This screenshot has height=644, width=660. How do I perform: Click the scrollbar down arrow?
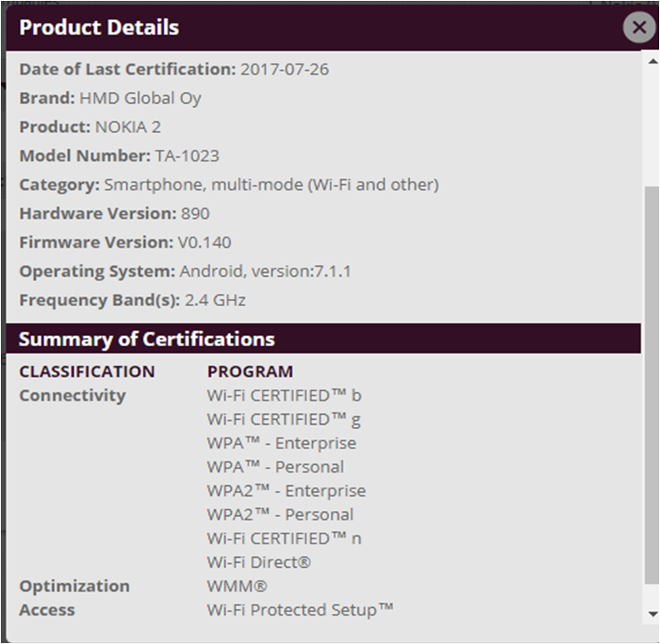pos(652,615)
